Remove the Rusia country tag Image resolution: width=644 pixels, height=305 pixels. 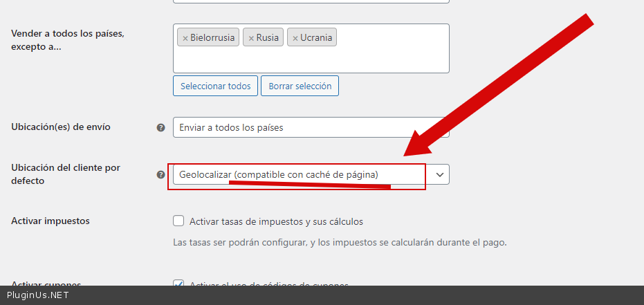[251, 38]
